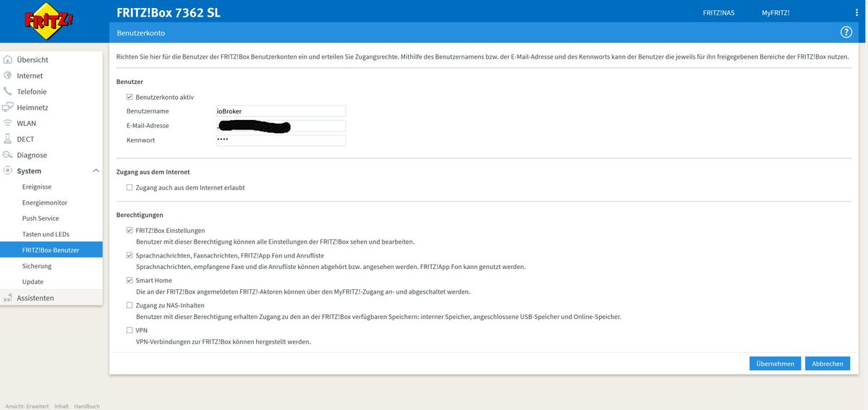Click the Abbrechen button
This screenshot has width=868, height=410.
click(x=827, y=364)
